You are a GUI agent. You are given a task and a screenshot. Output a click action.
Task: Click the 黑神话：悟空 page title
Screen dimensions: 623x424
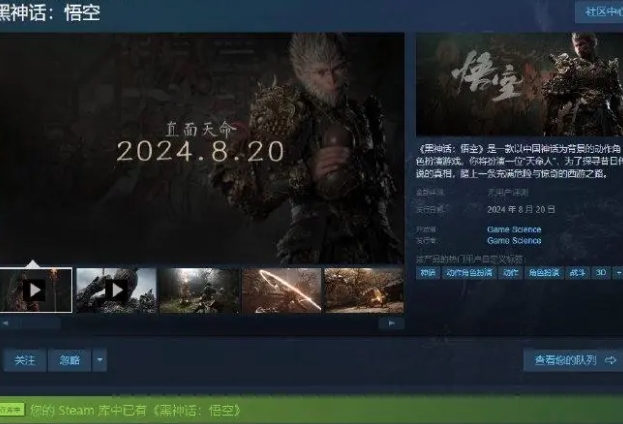[50, 12]
